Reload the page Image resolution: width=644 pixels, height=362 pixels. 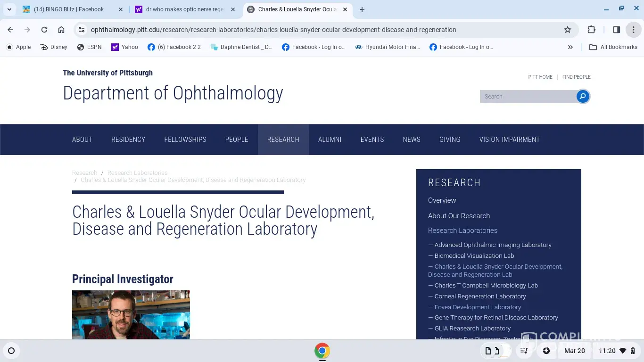click(x=44, y=30)
